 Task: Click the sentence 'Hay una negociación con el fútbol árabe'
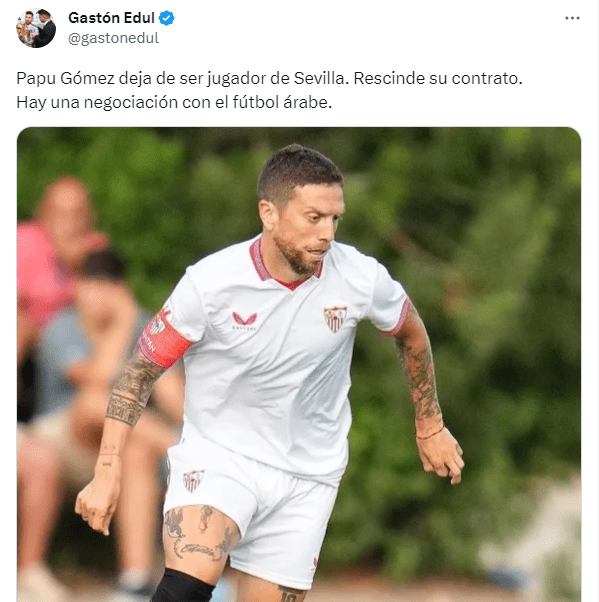(174, 102)
